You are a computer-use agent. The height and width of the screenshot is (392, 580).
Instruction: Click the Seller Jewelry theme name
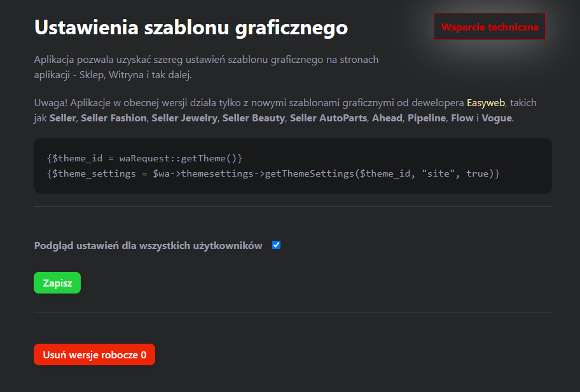[x=184, y=118]
